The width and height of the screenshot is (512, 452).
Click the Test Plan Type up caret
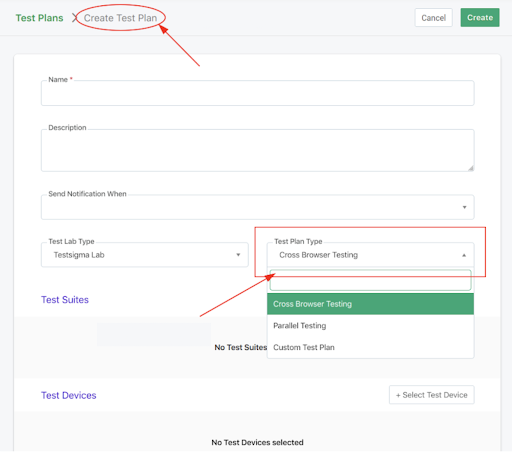[x=464, y=255]
